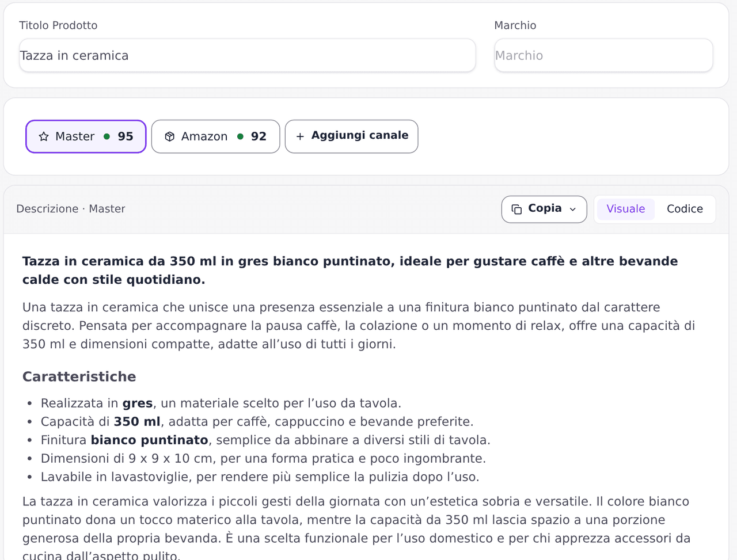The width and height of the screenshot is (737, 560).
Task: Click the Amazon score 92
Action: pos(259,136)
